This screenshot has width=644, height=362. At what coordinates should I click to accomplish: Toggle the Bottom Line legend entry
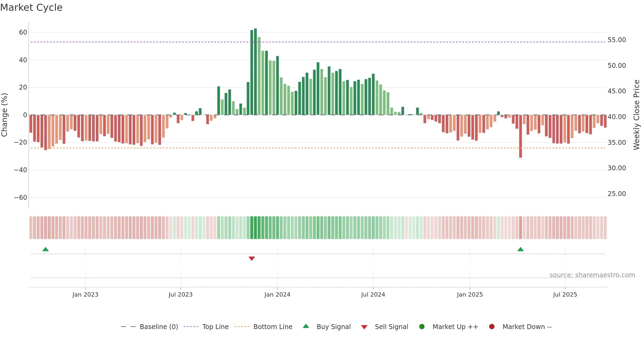click(x=264, y=327)
